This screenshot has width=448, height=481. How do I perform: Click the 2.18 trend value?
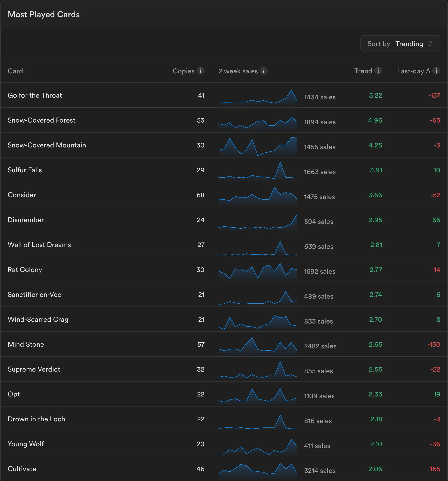click(376, 419)
